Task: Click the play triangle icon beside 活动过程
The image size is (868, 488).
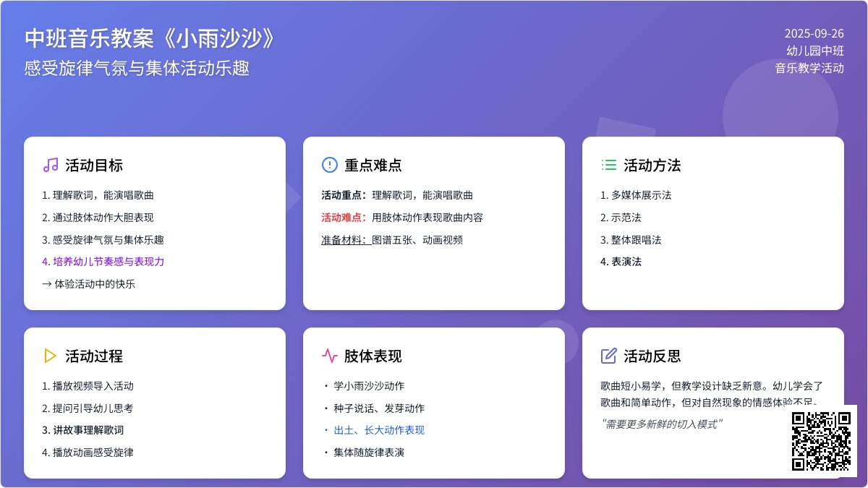Action: click(x=51, y=356)
